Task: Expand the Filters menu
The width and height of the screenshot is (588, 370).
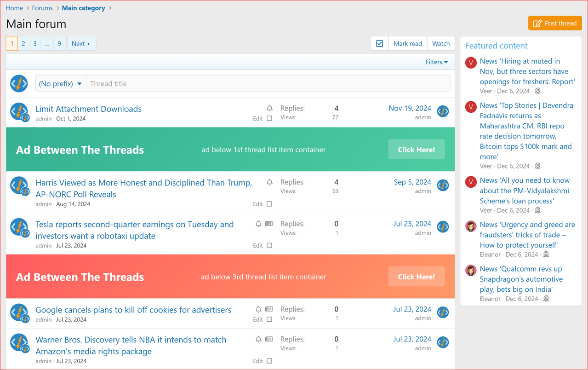Action: (436, 62)
